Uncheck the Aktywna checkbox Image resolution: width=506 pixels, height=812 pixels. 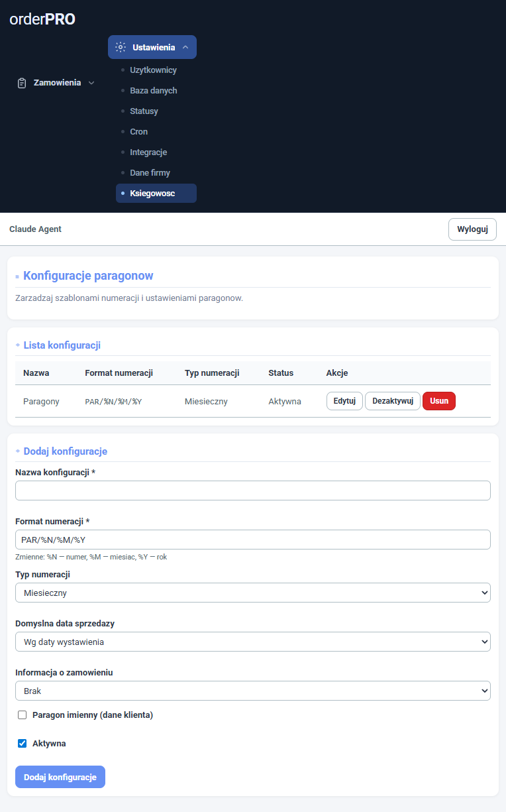click(22, 744)
